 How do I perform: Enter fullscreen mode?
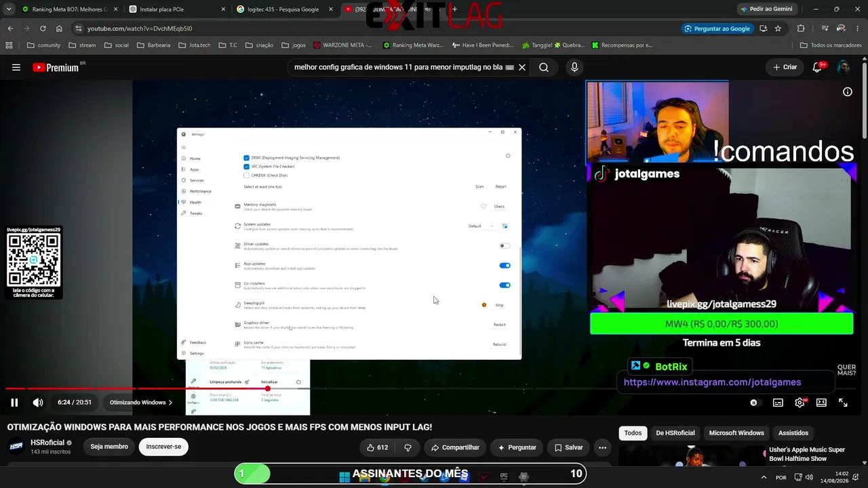(x=843, y=403)
